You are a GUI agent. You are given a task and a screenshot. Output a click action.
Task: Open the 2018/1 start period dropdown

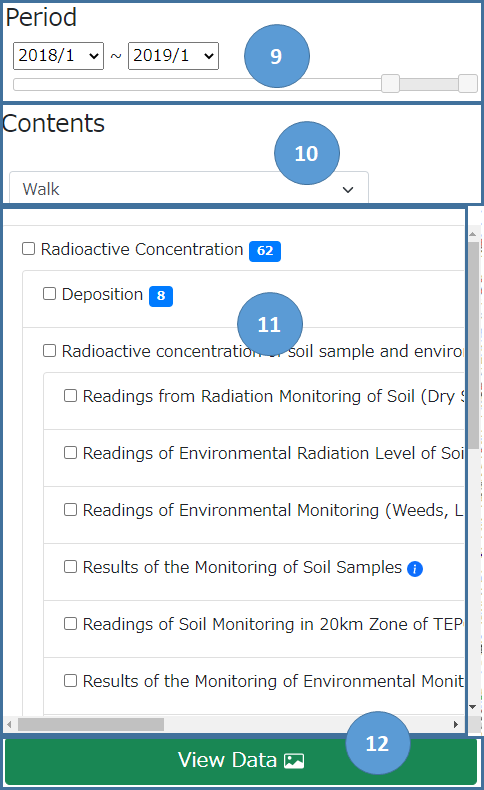tap(58, 55)
